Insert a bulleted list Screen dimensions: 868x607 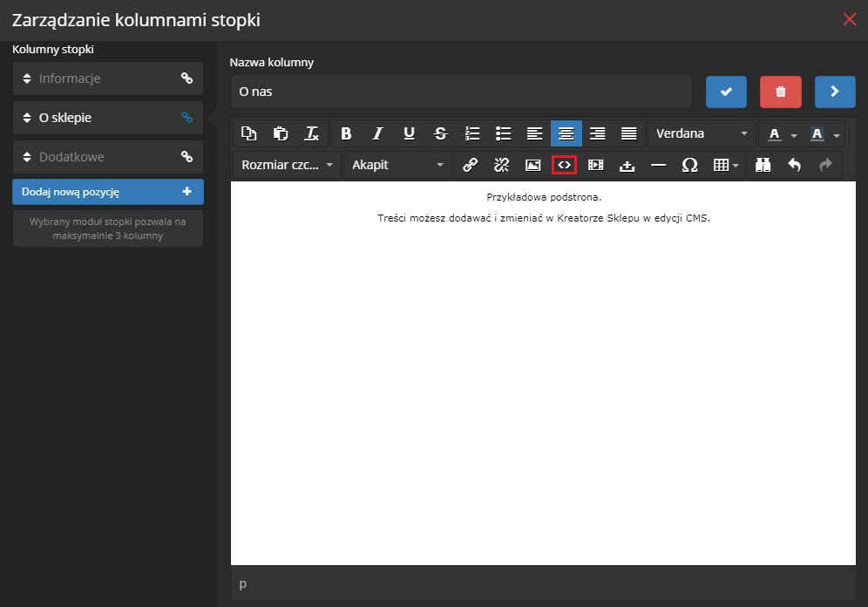[x=503, y=133]
